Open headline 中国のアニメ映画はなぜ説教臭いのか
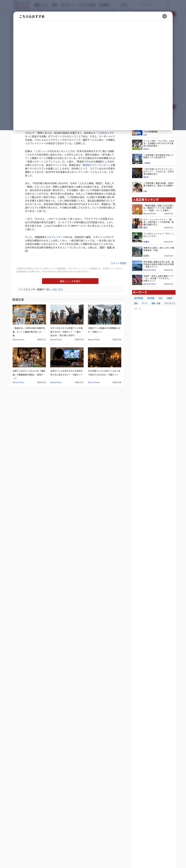 (104, 330)
